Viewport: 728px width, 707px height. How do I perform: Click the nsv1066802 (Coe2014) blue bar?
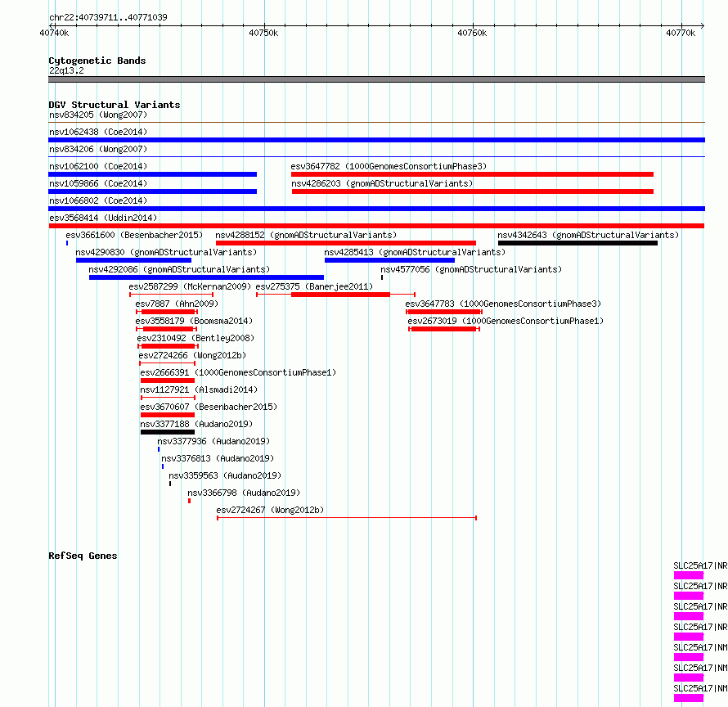pyautogui.click(x=376, y=209)
